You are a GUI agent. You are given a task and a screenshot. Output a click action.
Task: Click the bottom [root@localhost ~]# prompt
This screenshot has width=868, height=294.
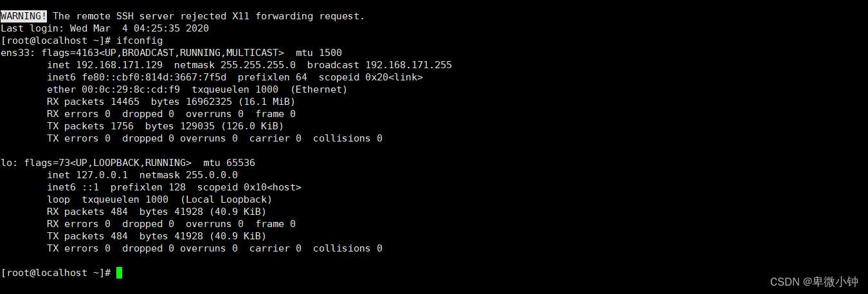56,273
